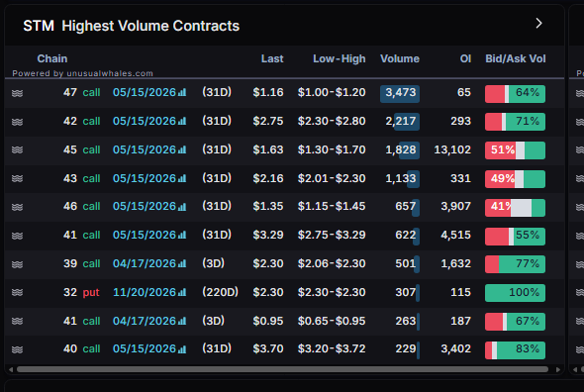Viewport: 584px width, 392px height.
Task: Open the flow wave icon for 41 call 04/17/2026 row
Action: click(x=17, y=321)
